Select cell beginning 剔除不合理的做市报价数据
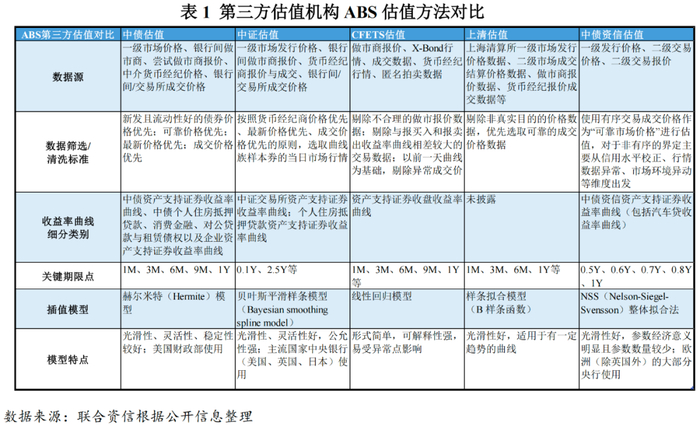Viewport: 700px width, 426px height. 407,152
